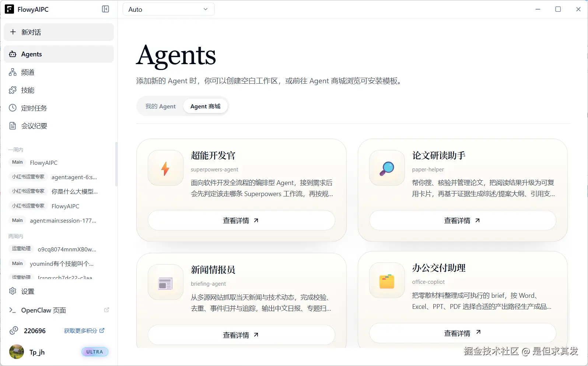Click the credits coin icon beside 220696
Image resolution: width=588 pixels, height=366 pixels.
14,331
